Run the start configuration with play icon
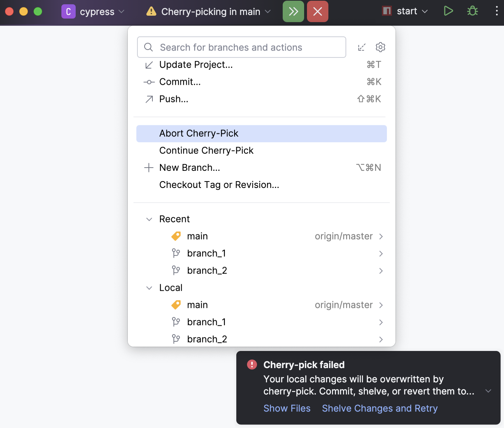Image resolution: width=504 pixels, height=428 pixels. coord(448,11)
